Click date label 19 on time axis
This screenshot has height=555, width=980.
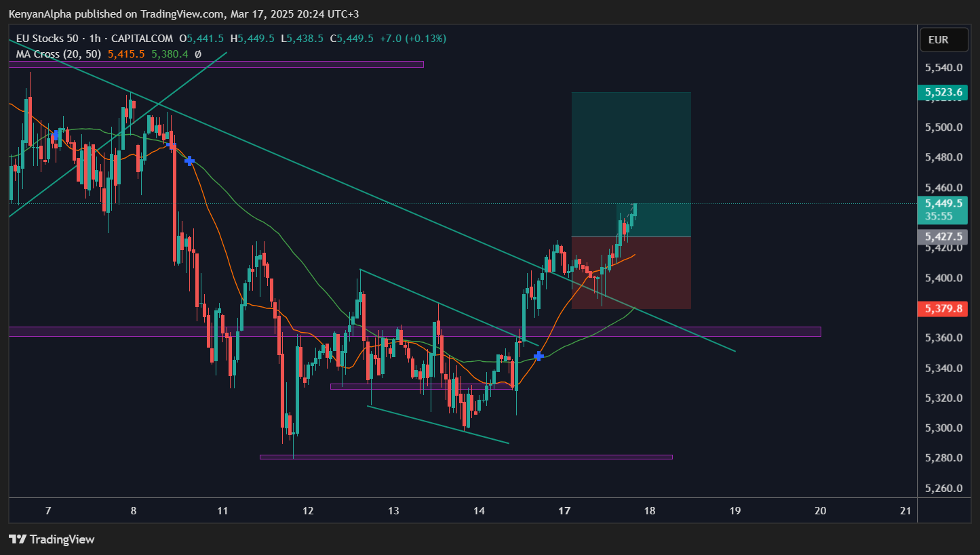(x=735, y=510)
